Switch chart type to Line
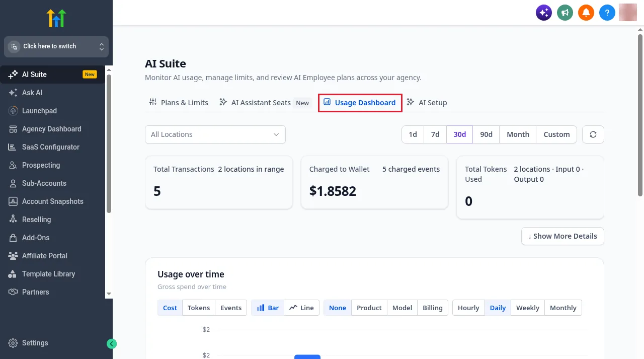Image resolution: width=644 pixels, height=359 pixels. [301, 308]
